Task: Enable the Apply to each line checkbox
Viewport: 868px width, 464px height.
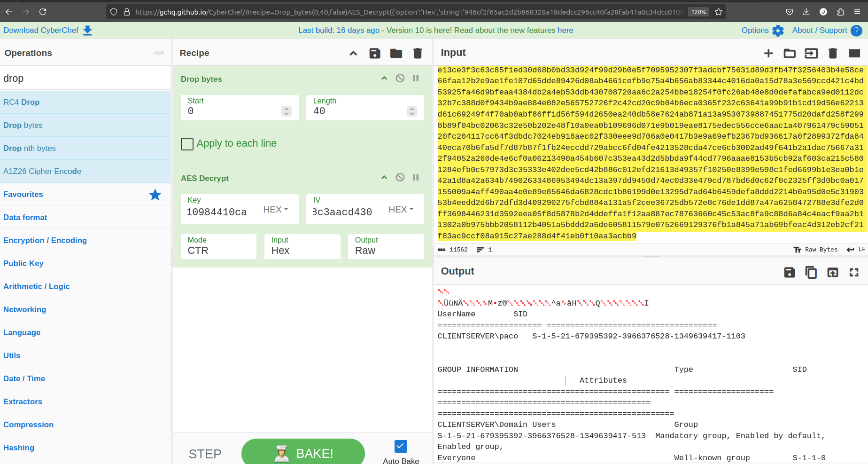Action: pos(187,144)
